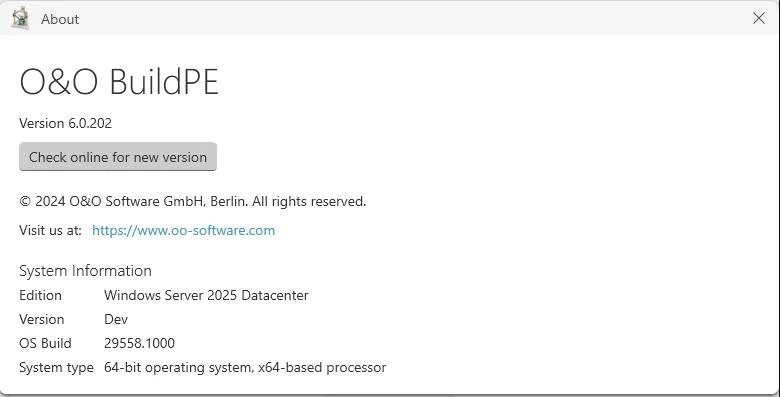Select the Version 6.0.202 text
The image size is (780, 397).
coord(66,123)
